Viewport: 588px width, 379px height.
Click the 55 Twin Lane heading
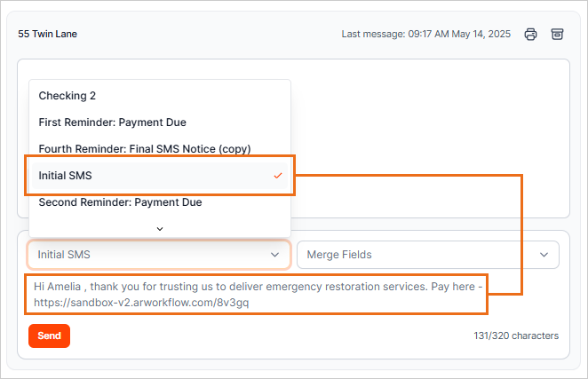[x=48, y=35]
